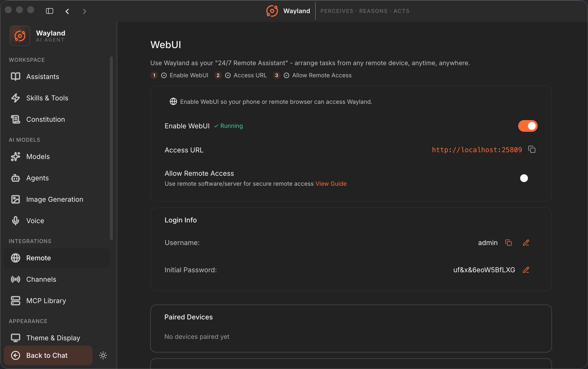This screenshot has width=588, height=369.
Task: Click the Remote globe icon in sidebar
Action: [x=16, y=258]
